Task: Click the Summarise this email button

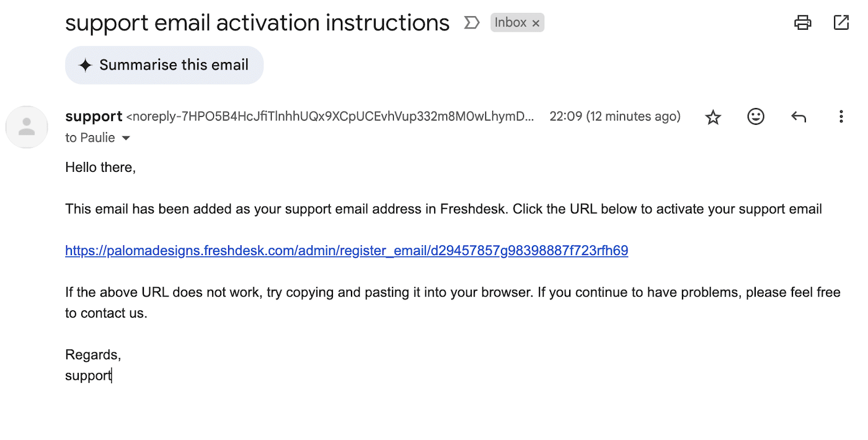Action: (164, 65)
